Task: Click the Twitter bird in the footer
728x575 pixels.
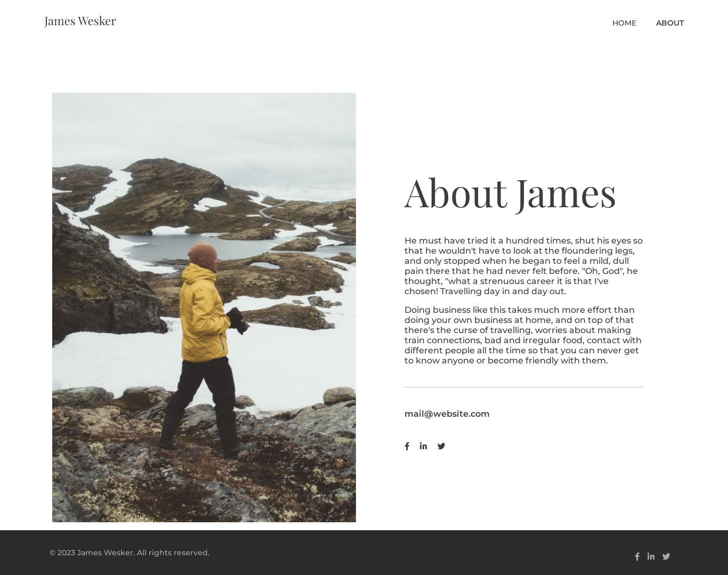Action: click(666, 556)
